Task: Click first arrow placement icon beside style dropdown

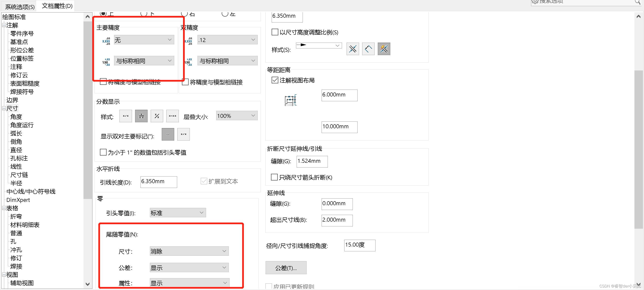Action: pyautogui.click(x=353, y=49)
